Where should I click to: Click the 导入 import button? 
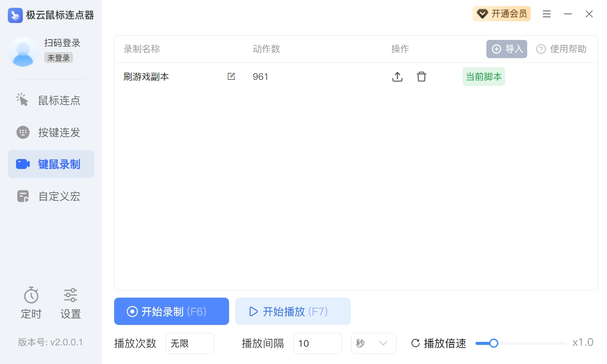point(506,49)
